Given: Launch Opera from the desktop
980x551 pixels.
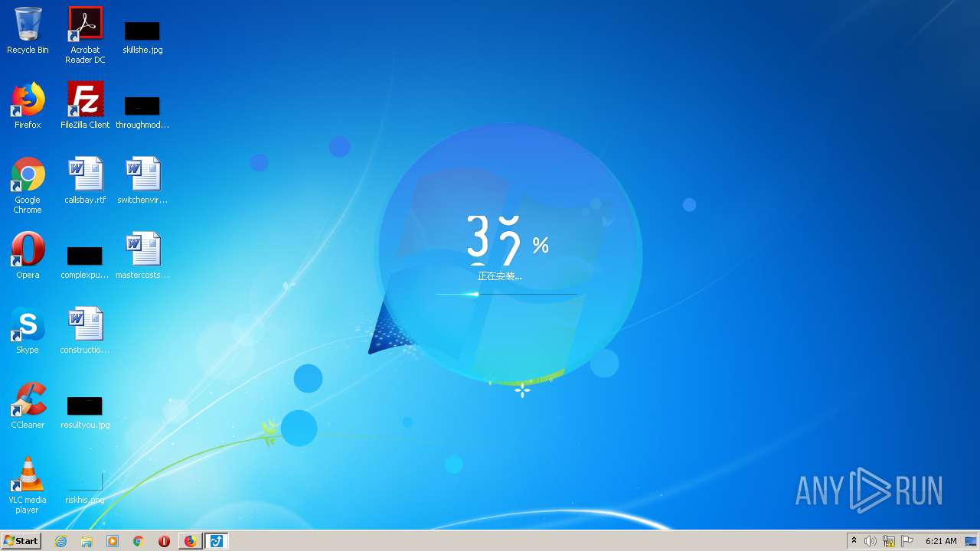Looking at the screenshot, I should (x=28, y=256).
